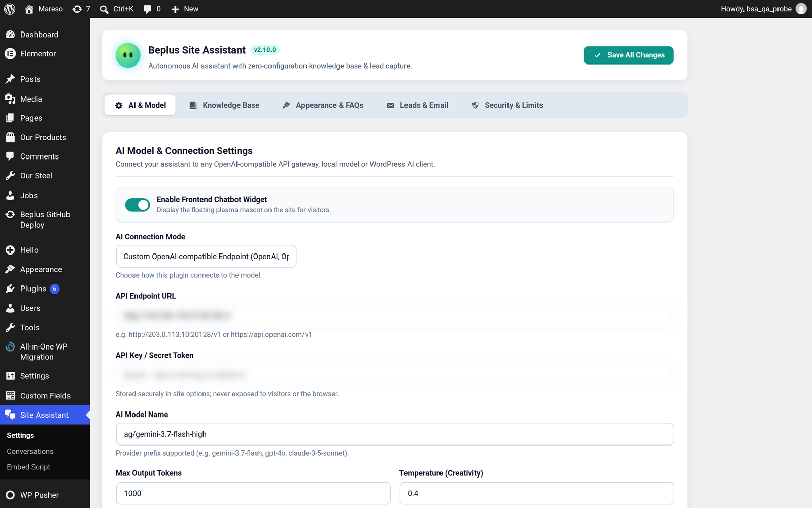Click the AI Model Name field

pyautogui.click(x=395, y=434)
